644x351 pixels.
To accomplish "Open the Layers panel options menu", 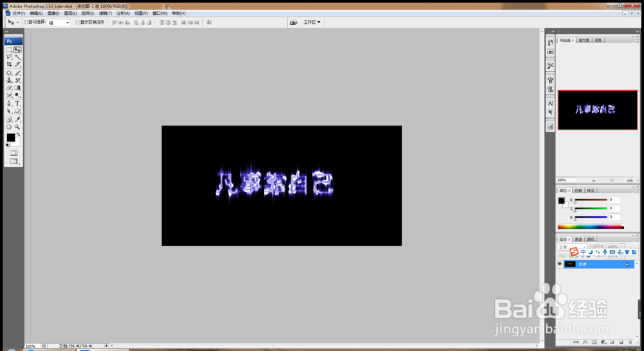I will click(636, 241).
